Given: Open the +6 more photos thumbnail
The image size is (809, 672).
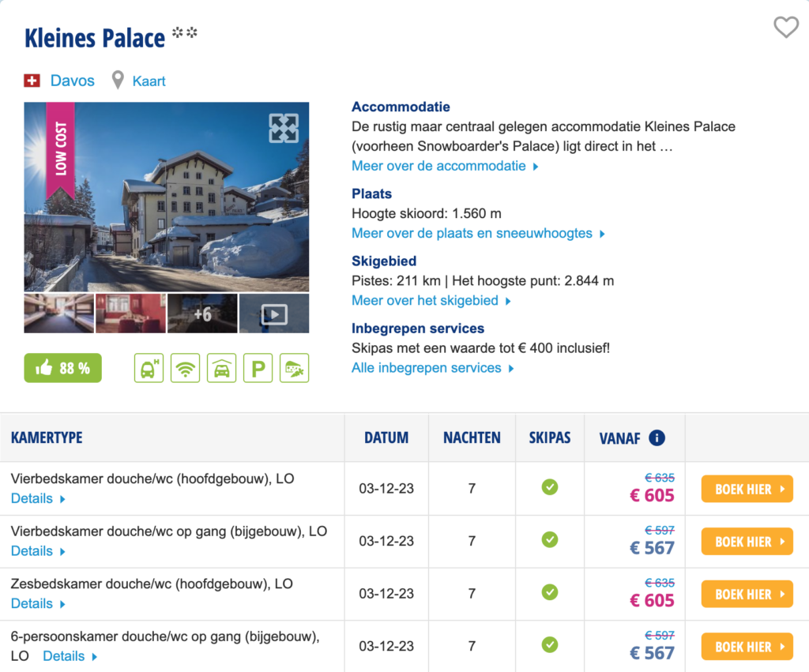Looking at the screenshot, I should click(x=202, y=313).
